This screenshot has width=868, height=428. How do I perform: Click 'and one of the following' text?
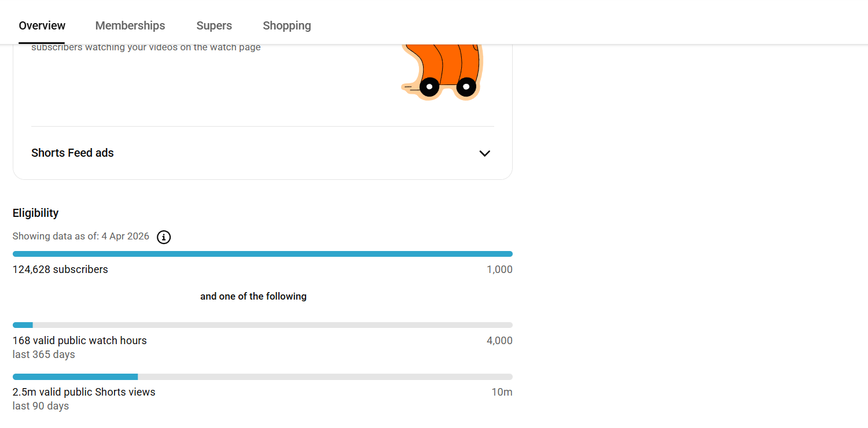253,297
